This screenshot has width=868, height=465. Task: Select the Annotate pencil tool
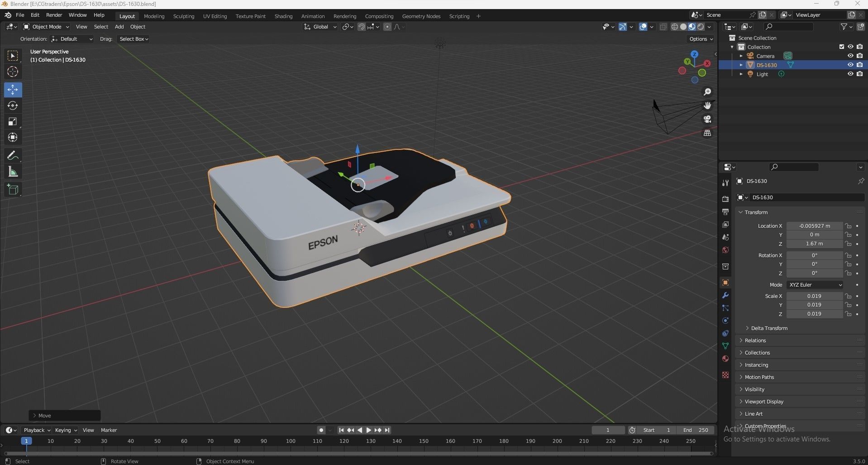pyautogui.click(x=13, y=156)
